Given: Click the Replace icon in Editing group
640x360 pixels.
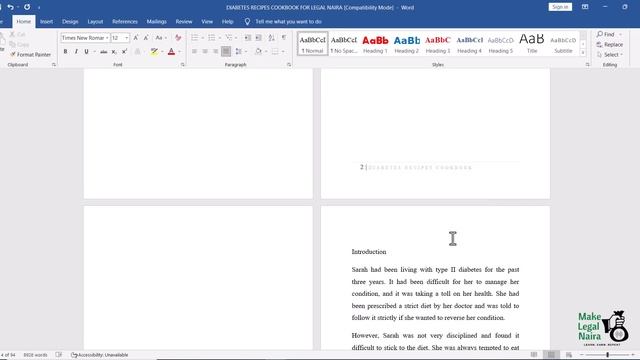Looking at the screenshot, I should tap(610, 44).
